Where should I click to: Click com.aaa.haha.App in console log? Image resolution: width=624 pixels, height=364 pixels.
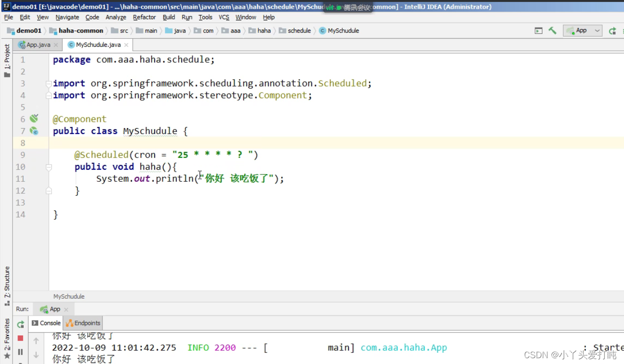pos(404,348)
